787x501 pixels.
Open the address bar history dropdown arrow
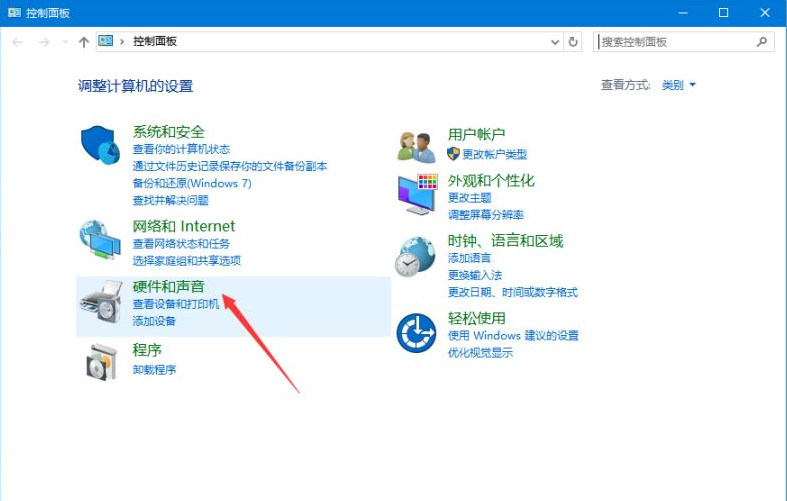(x=556, y=42)
